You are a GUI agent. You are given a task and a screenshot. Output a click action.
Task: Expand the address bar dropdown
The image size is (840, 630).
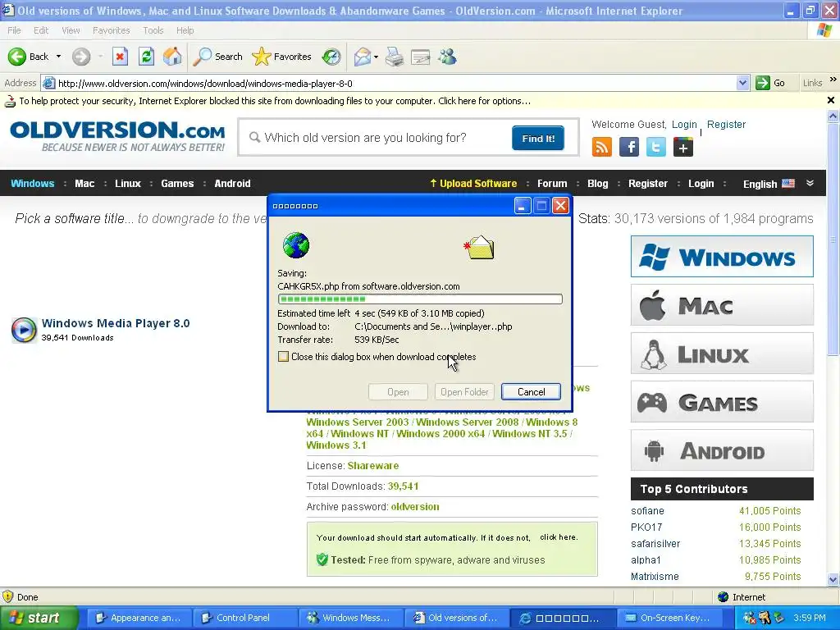[x=742, y=83]
